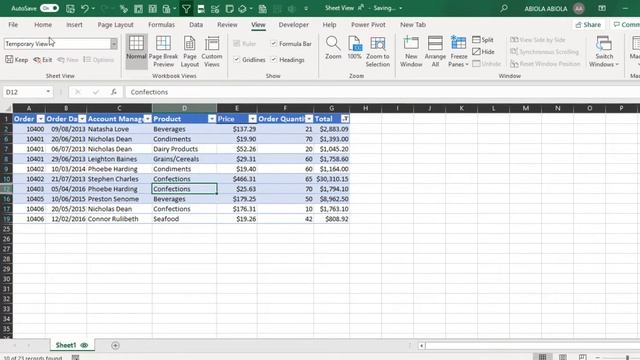The width and height of the screenshot is (640, 360).
Task: Open the Price column filter dropdown
Action: (253, 119)
